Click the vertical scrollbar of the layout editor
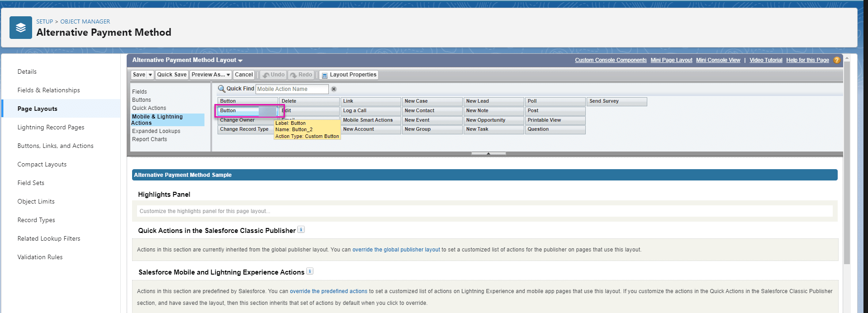Image resolution: width=868 pixels, height=313 pixels. (x=847, y=163)
